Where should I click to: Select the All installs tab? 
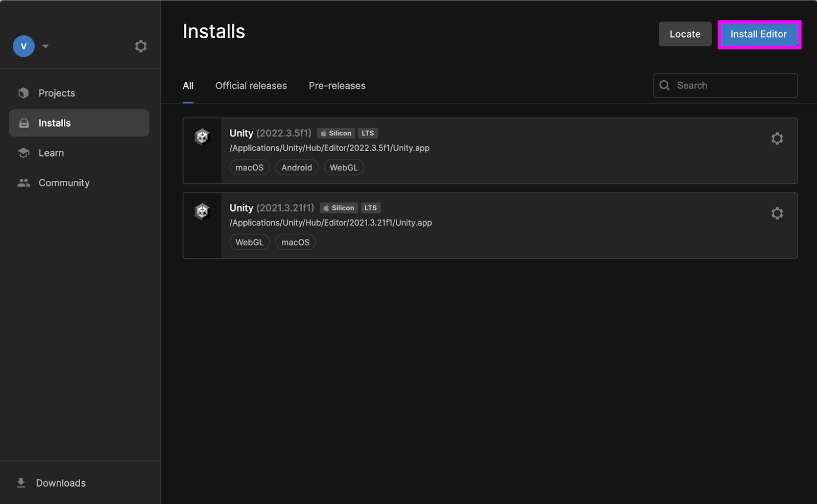(188, 86)
